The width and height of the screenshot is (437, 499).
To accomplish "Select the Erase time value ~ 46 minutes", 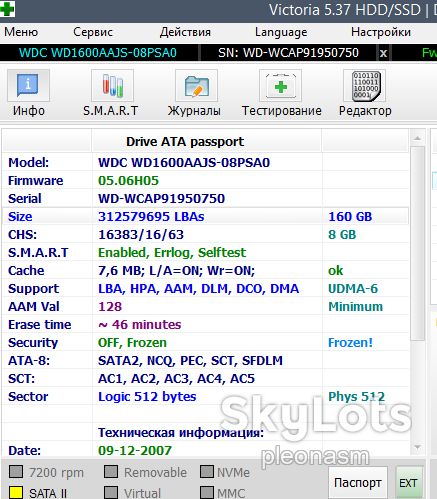I will 140,325.
